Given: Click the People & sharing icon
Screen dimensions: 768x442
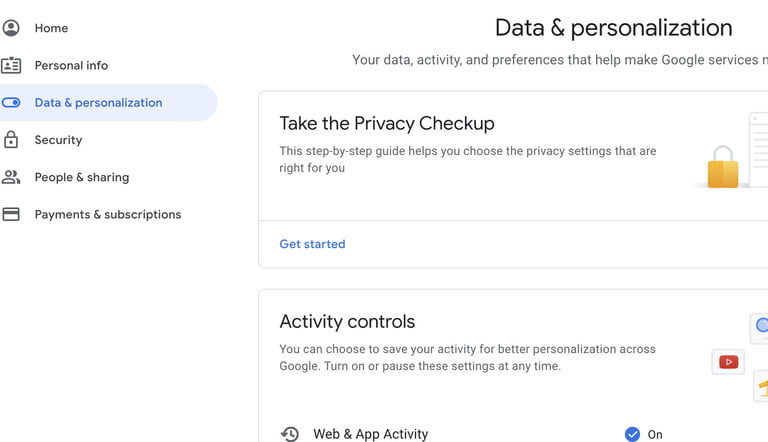Looking at the screenshot, I should point(11,177).
